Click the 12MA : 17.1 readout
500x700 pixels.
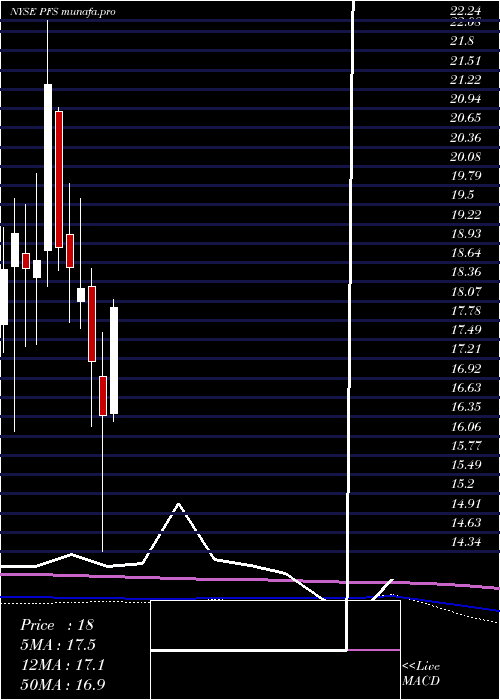pyautogui.click(x=63, y=665)
